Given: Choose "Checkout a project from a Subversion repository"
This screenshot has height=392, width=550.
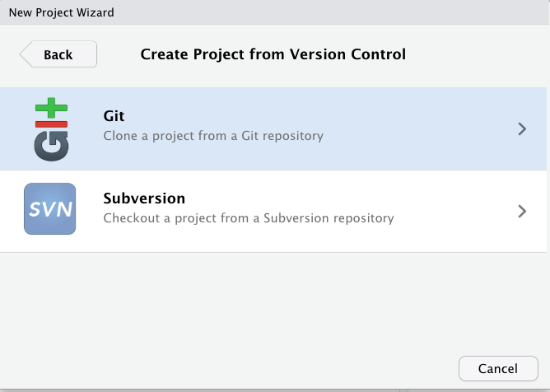Looking at the screenshot, I should point(249,218).
